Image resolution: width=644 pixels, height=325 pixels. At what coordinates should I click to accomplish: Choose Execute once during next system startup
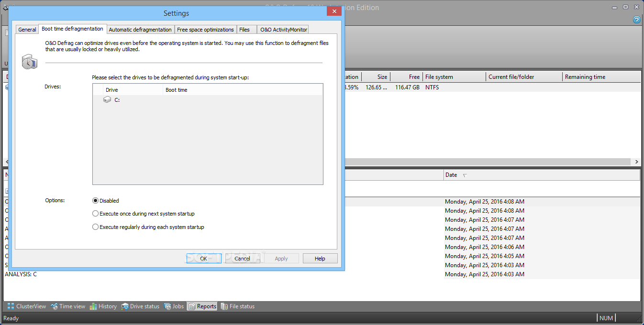click(x=144, y=214)
